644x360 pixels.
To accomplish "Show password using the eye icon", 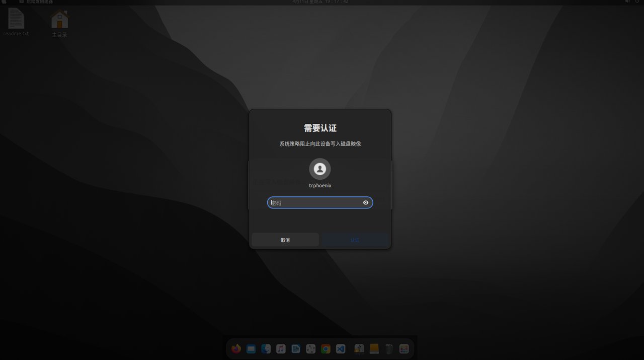I will [x=366, y=203].
